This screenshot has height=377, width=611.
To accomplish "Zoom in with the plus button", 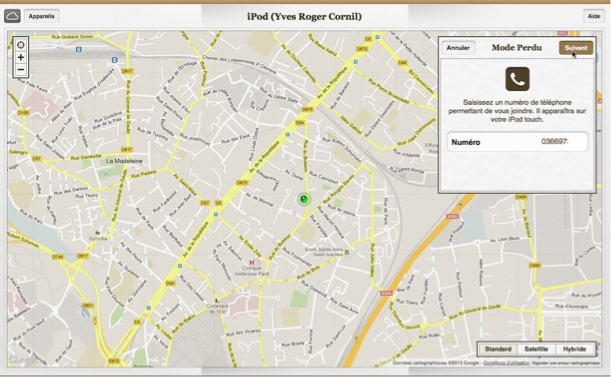I will tap(21, 57).
